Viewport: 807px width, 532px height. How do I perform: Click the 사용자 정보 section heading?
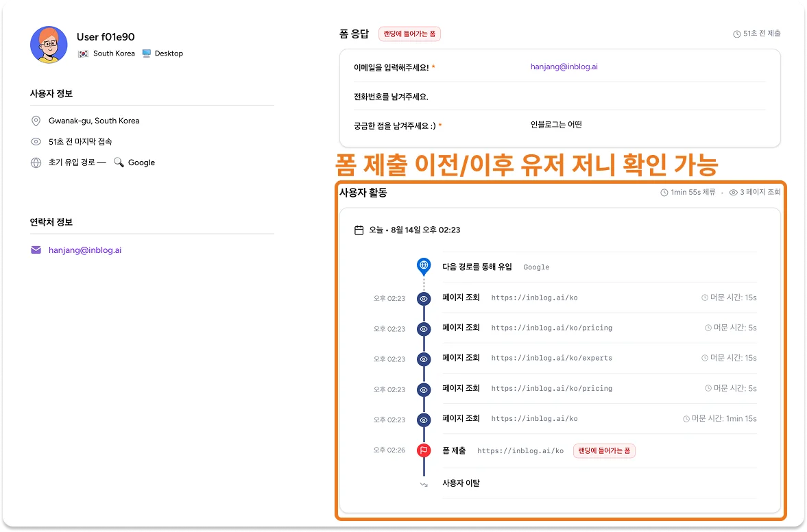(51, 94)
